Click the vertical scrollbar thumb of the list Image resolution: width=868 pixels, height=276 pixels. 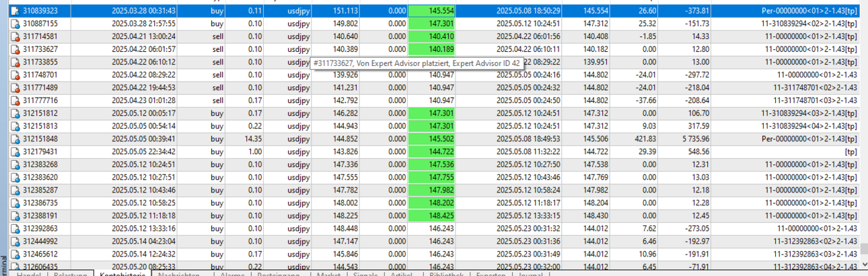coord(863,249)
